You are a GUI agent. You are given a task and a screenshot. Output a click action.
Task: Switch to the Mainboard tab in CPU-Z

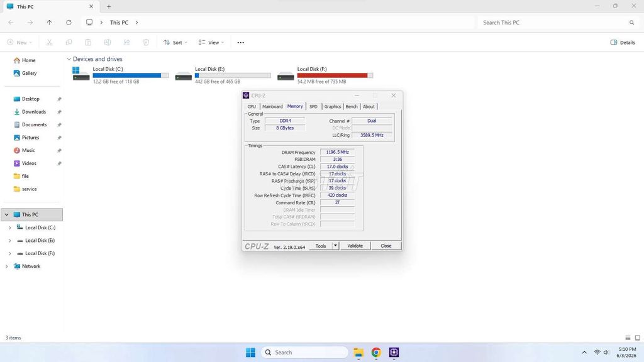tap(272, 106)
